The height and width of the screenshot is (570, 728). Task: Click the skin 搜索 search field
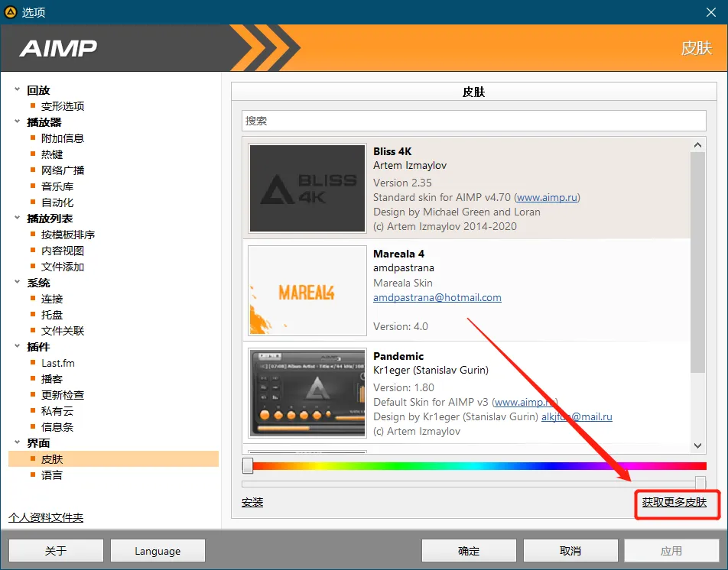pyautogui.click(x=473, y=121)
